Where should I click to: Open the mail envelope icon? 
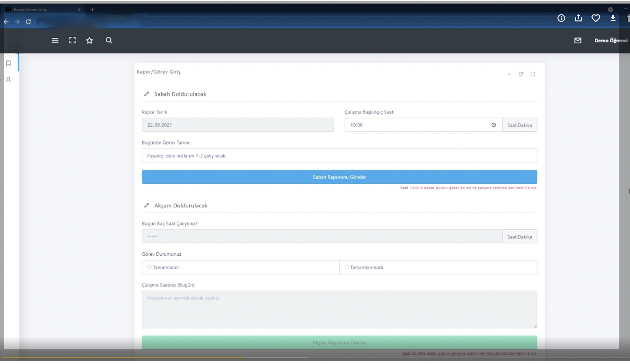[578, 40]
